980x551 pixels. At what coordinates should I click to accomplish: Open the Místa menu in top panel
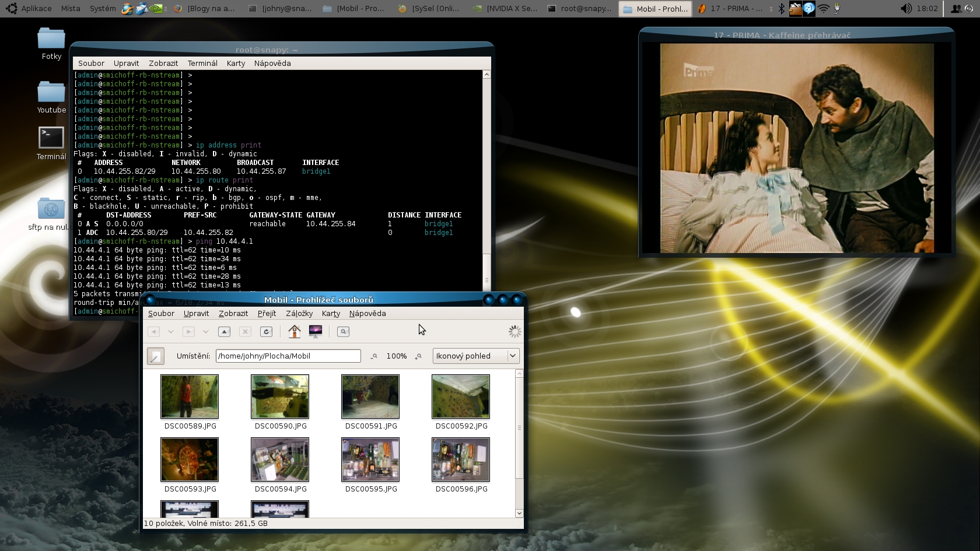pyautogui.click(x=71, y=9)
